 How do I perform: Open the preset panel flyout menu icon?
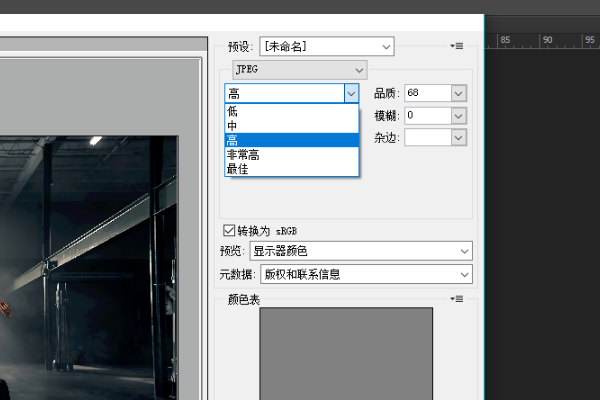pos(458,46)
